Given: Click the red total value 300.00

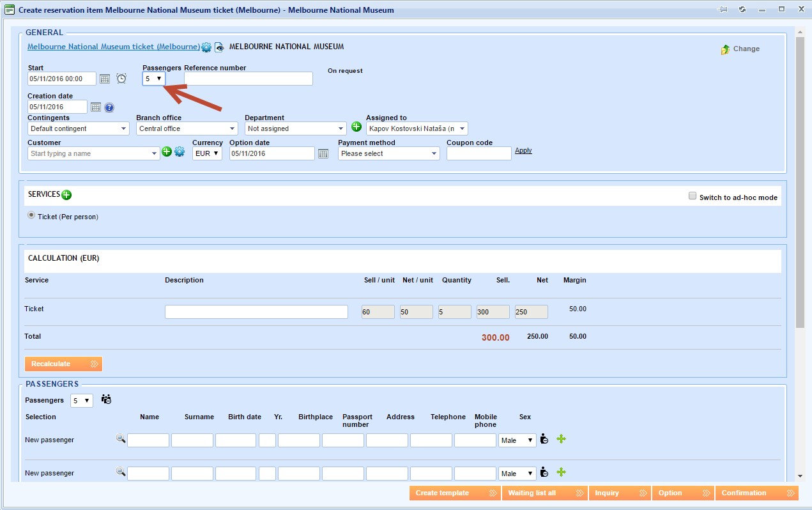Looking at the screenshot, I should pyautogui.click(x=496, y=337).
